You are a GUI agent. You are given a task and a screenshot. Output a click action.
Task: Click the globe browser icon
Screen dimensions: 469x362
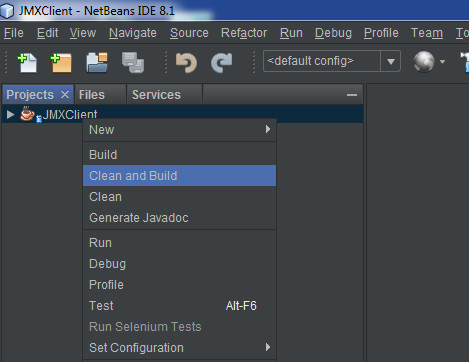(x=424, y=62)
